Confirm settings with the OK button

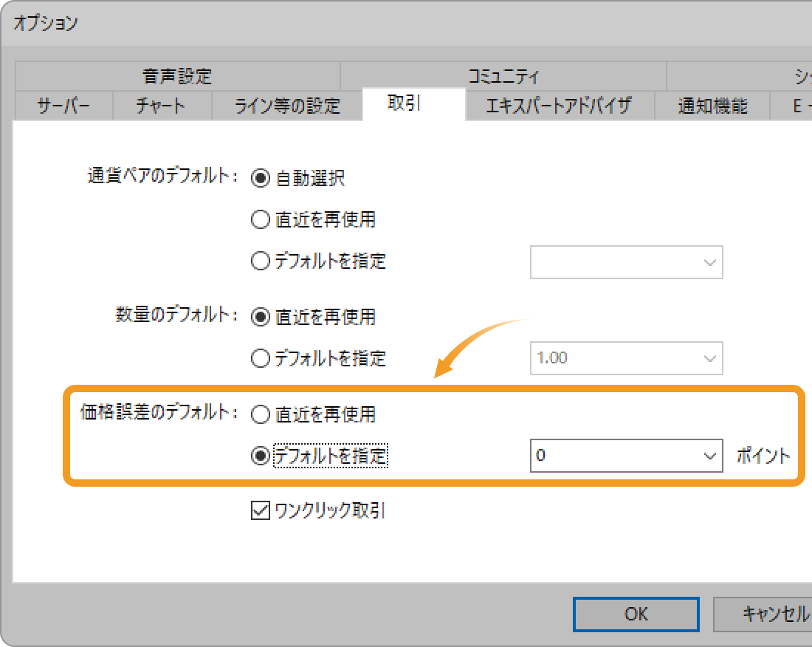click(x=636, y=615)
